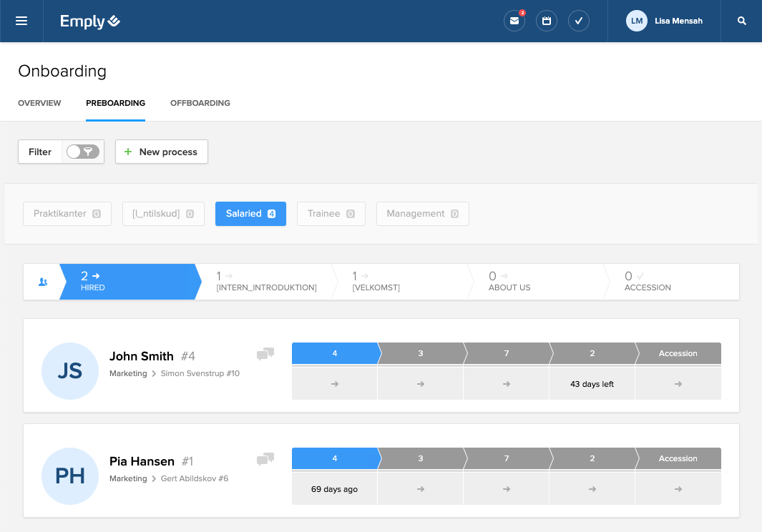Click the PH avatar for Pia Hansen
Screen dimensions: 762x532
coord(70,476)
